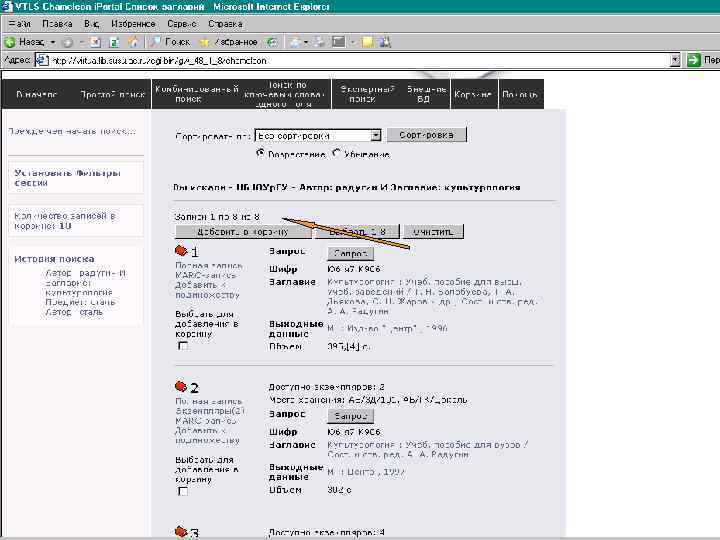Image resolution: width=720 pixels, height=540 pixels.
Task: Refresh the page with the green Refresh icon
Action: [114, 42]
